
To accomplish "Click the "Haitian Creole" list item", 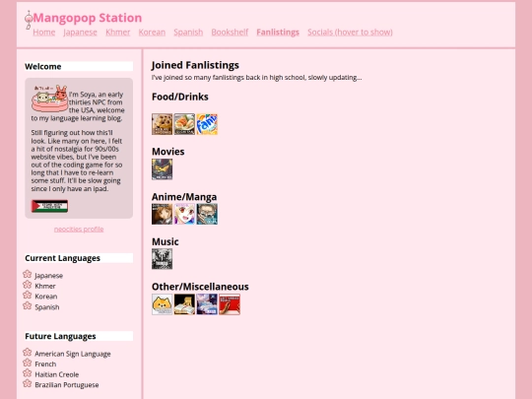I will point(57,374).
